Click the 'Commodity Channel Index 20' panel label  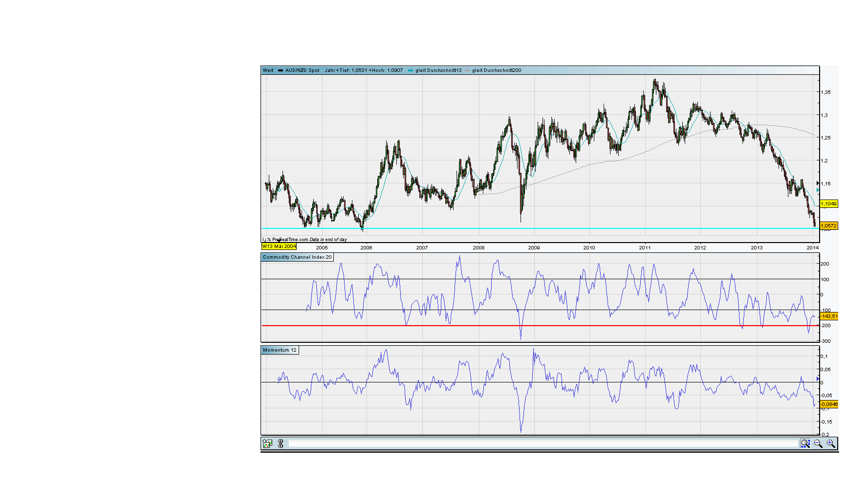coord(297,257)
